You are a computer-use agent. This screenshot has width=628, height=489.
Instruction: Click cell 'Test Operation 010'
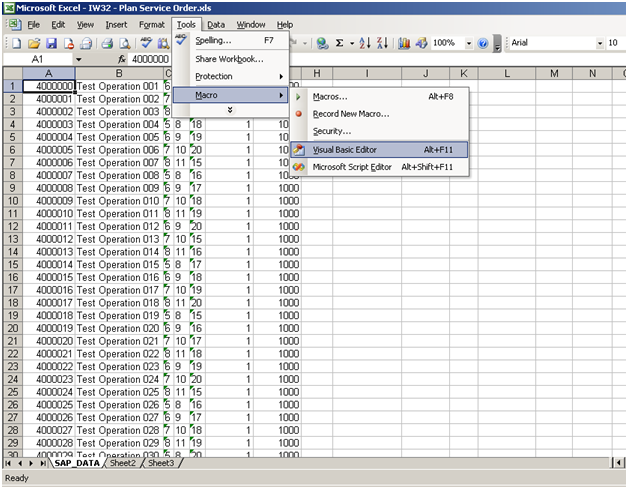119,201
